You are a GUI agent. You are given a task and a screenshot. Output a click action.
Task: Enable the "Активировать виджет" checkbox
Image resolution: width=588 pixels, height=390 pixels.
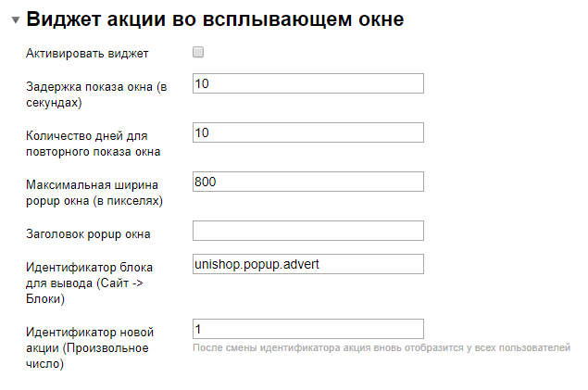(198, 53)
